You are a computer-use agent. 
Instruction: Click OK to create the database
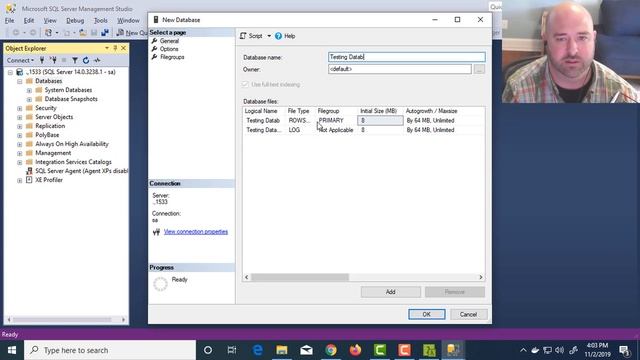427,314
